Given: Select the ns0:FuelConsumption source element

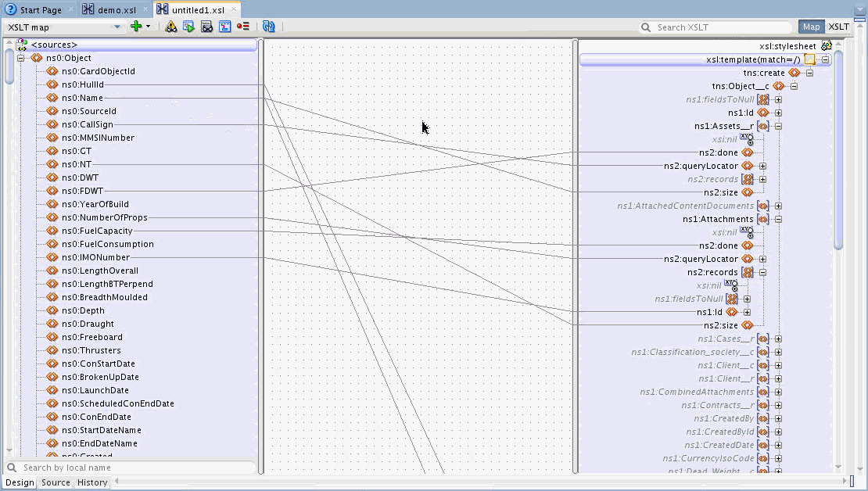Looking at the screenshot, I should 107,244.
